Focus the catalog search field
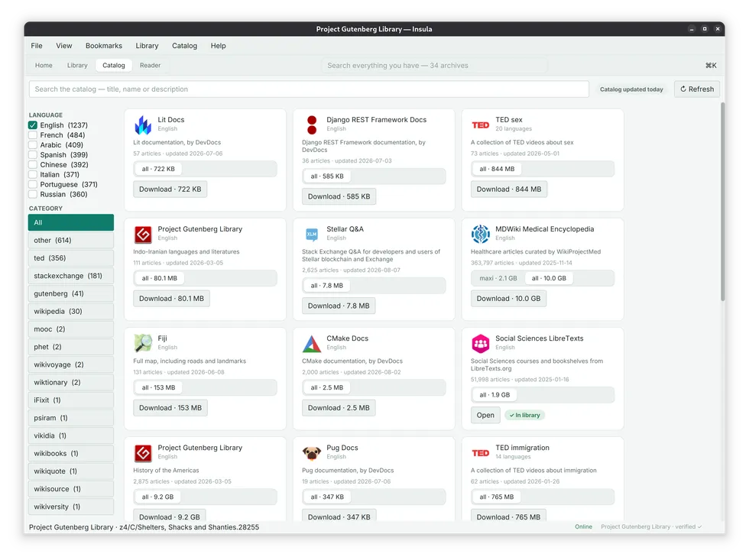 (309, 89)
